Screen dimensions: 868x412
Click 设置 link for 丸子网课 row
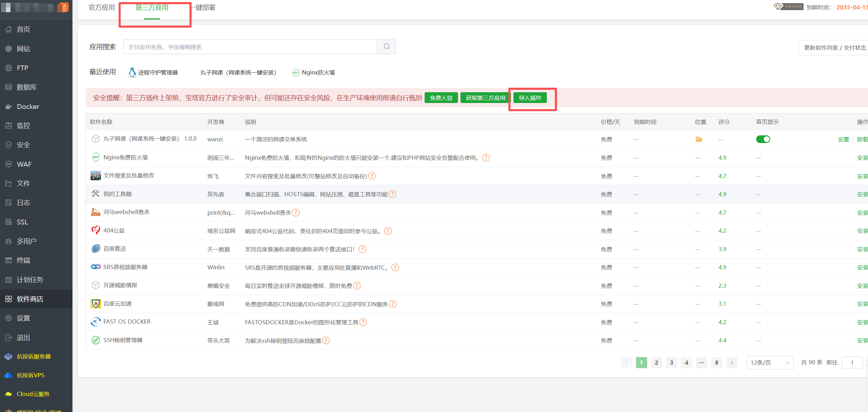point(844,139)
